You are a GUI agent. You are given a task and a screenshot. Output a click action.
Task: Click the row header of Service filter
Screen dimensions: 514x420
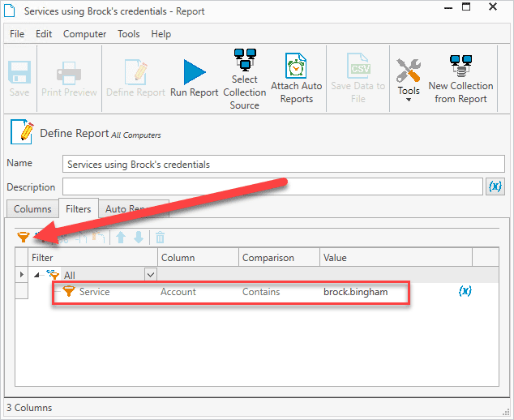(x=22, y=291)
